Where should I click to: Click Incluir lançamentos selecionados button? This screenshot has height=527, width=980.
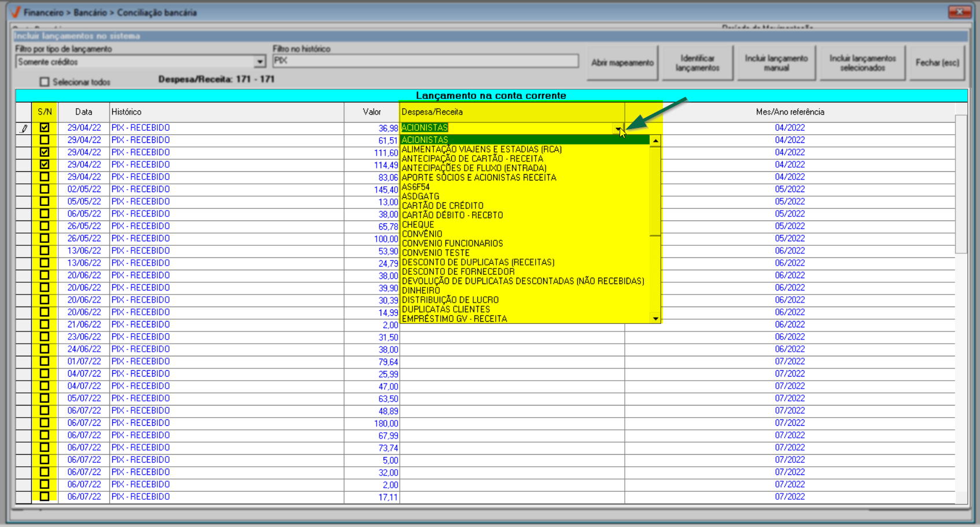point(862,63)
